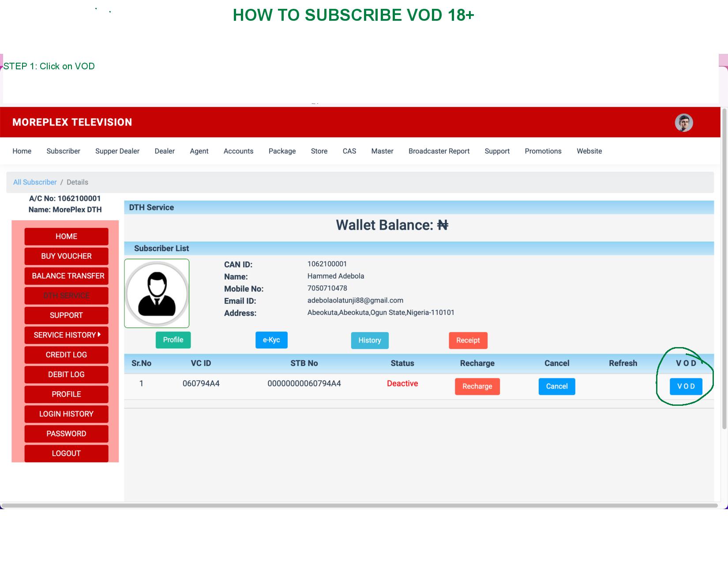Click the LOGOUT sidebar button
Viewport: 728px width, 563px height.
pos(66,453)
